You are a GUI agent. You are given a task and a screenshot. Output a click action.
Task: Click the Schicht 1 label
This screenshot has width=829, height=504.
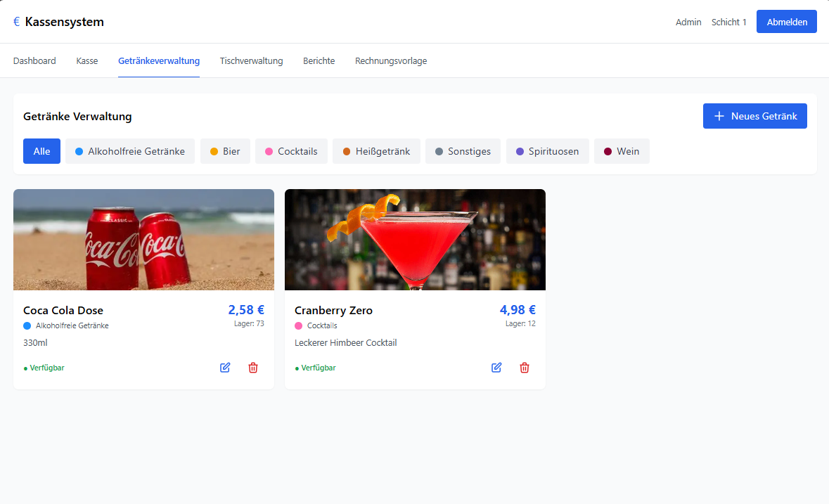(729, 22)
